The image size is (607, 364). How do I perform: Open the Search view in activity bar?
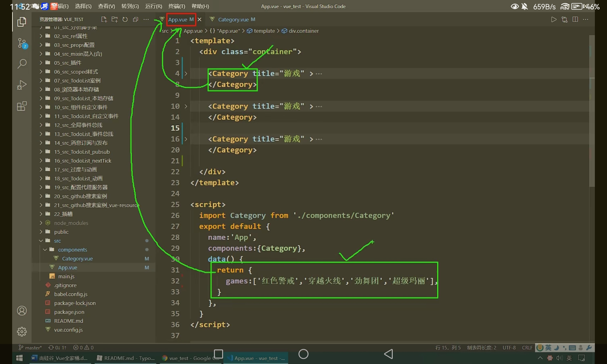coord(22,64)
